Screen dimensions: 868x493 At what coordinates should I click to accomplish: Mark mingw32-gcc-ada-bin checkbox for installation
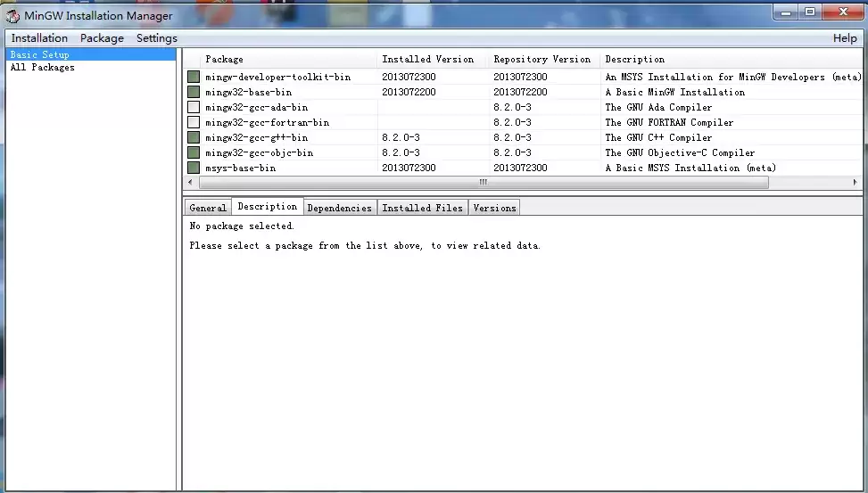pyautogui.click(x=194, y=107)
